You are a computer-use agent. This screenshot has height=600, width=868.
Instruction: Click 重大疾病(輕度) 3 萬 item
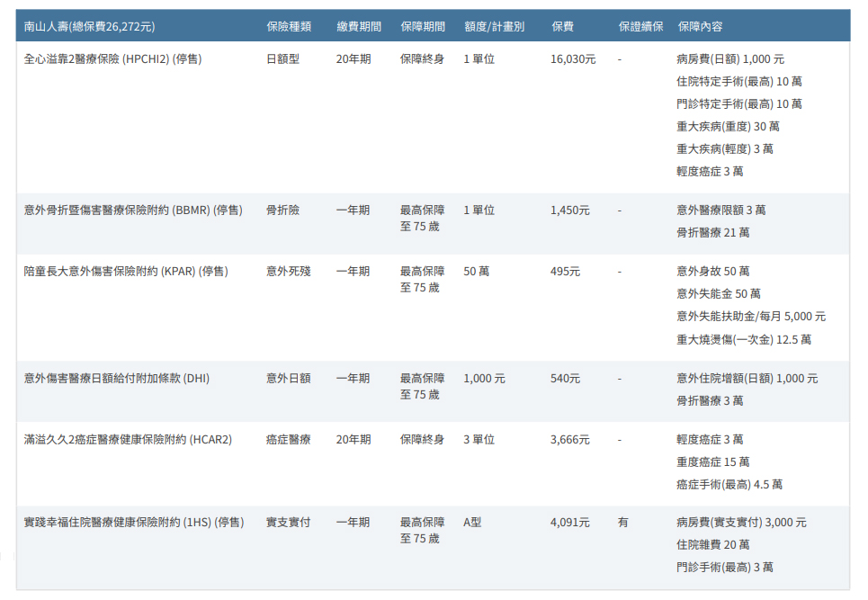pos(725,149)
